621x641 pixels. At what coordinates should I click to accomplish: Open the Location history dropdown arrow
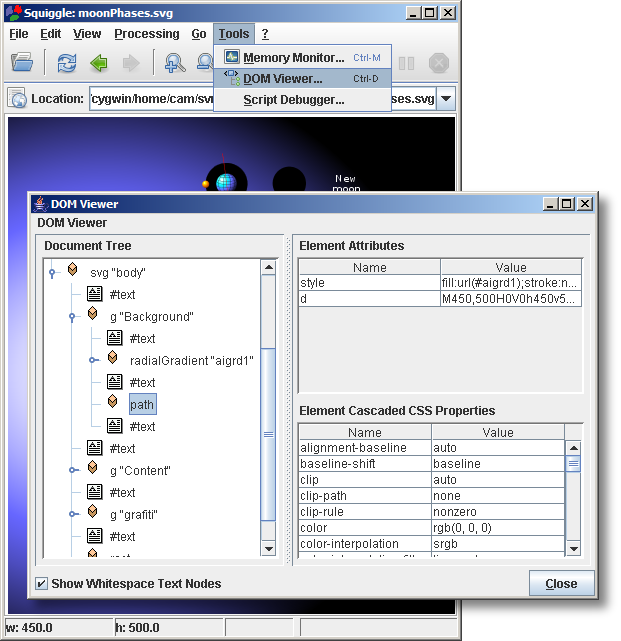click(x=446, y=99)
